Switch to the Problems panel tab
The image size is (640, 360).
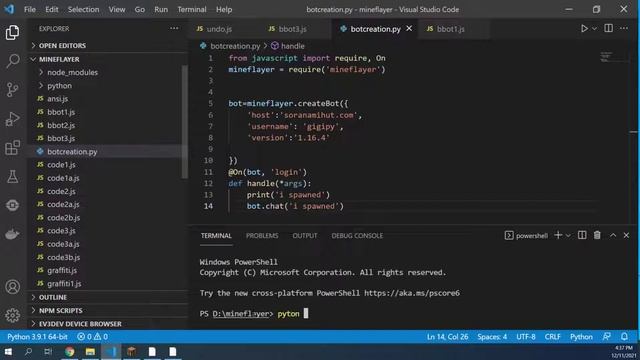262,236
